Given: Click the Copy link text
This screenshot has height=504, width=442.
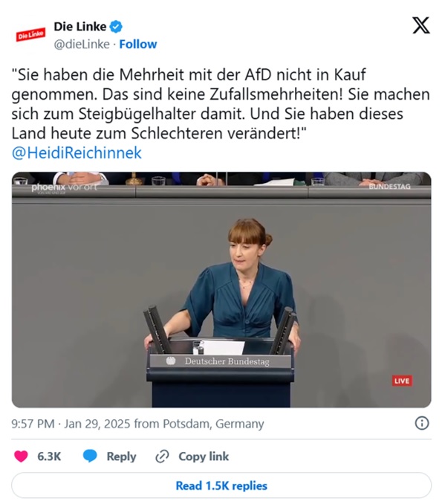Looking at the screenshot, I should tap(204, 456).
